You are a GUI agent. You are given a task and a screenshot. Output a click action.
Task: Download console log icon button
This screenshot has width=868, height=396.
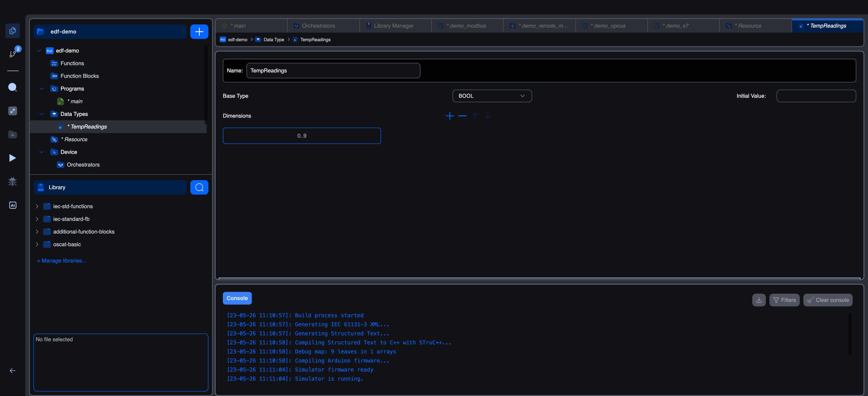click(759, 300)
